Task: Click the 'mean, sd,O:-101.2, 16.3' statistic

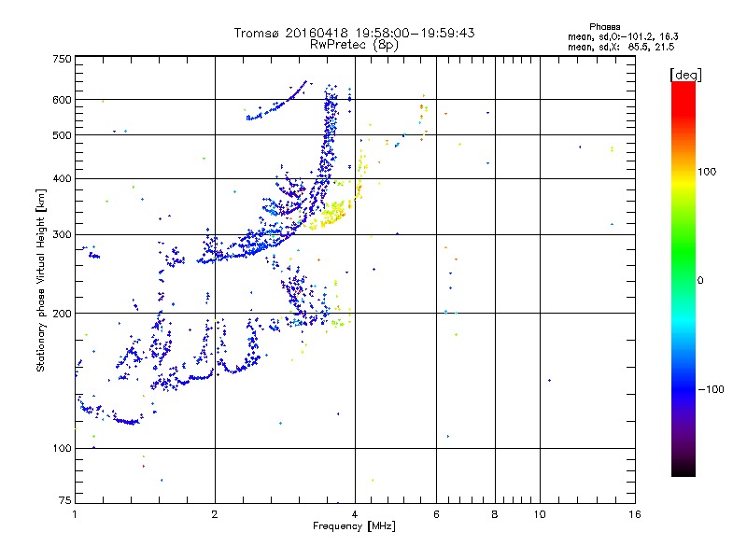Action: [x=623, y=36]
